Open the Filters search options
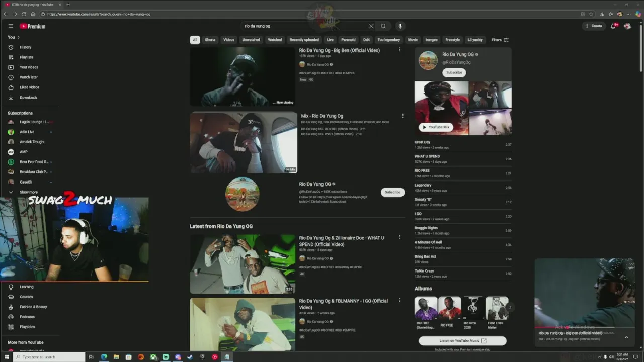The width and height of the screenshot is (644, 362). coord(500,40)
